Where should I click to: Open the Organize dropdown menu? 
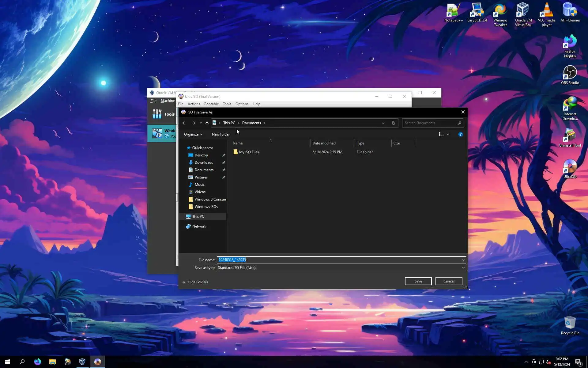[193, 134]
